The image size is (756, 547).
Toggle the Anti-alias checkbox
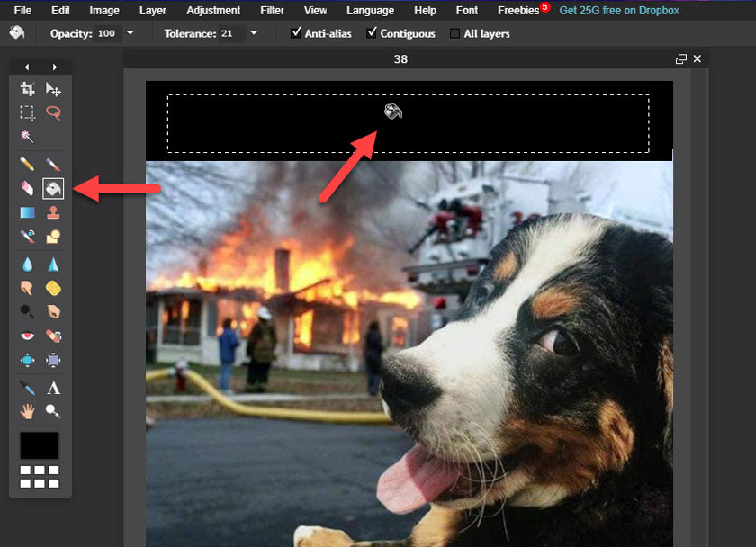(x=296, y=32)
